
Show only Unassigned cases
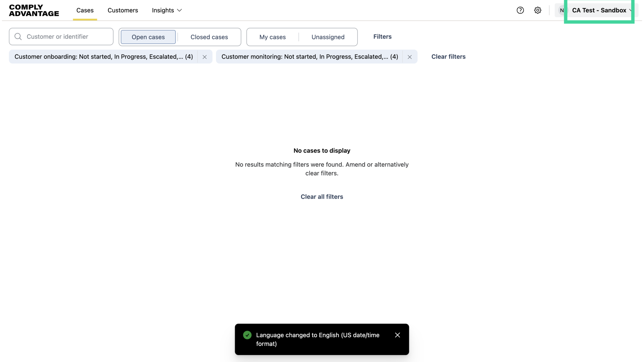pos(328,37)
